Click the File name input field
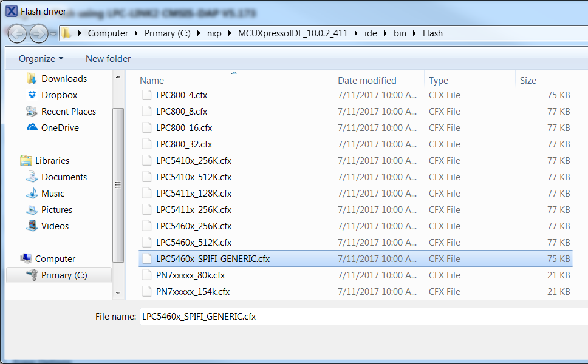The width and height of the screenshot is (588, 364). 364,317
